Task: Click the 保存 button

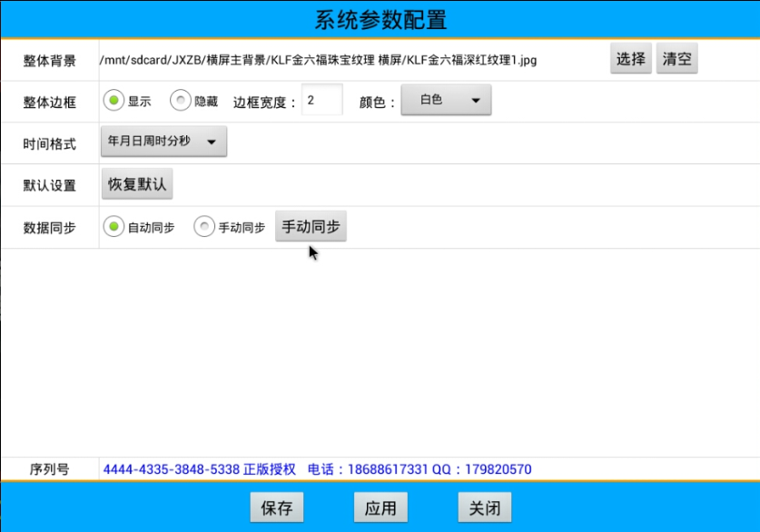Action: [x=277, y=507]
